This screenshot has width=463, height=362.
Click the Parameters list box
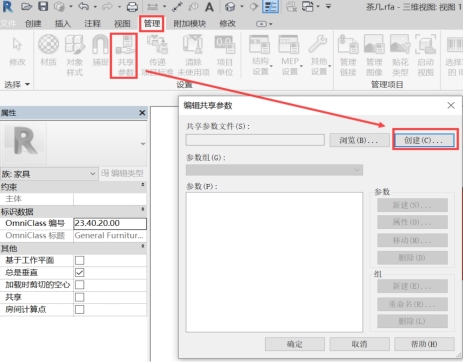(274, 262)
